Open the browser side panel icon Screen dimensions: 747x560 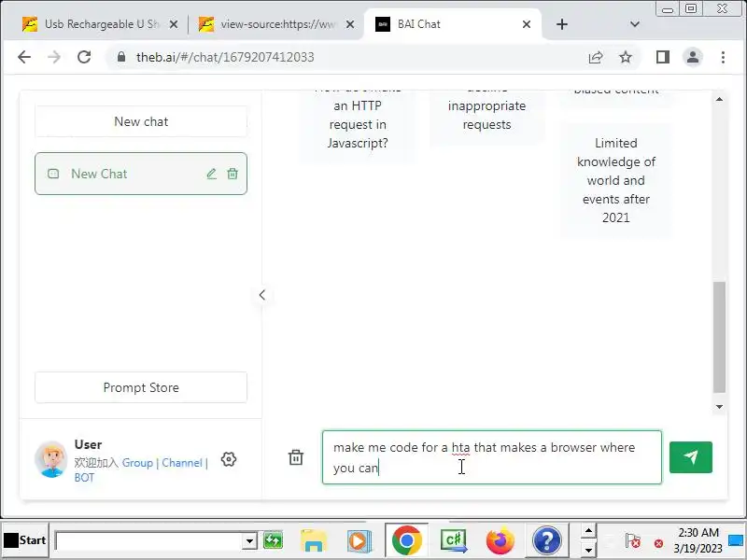point(663,57)
